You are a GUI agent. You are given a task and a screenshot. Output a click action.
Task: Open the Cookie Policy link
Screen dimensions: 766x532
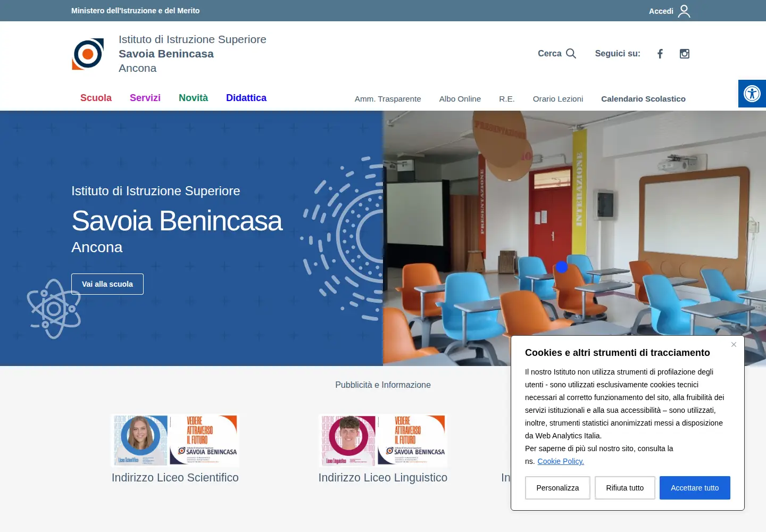point(561,461)
